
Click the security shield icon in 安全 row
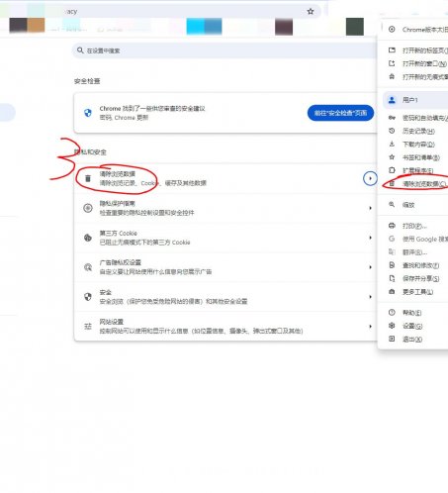(88, 297)
